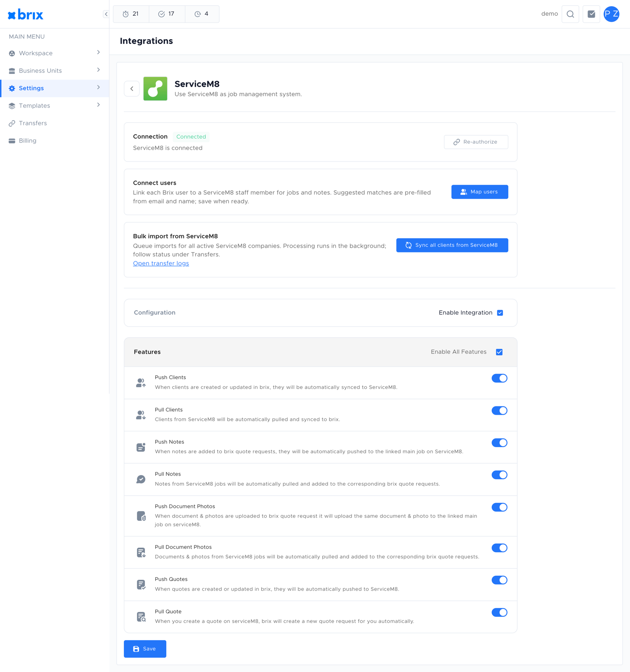Disable the Push Clients toggle
Screen dimensions: 630x672
(499, 378)
